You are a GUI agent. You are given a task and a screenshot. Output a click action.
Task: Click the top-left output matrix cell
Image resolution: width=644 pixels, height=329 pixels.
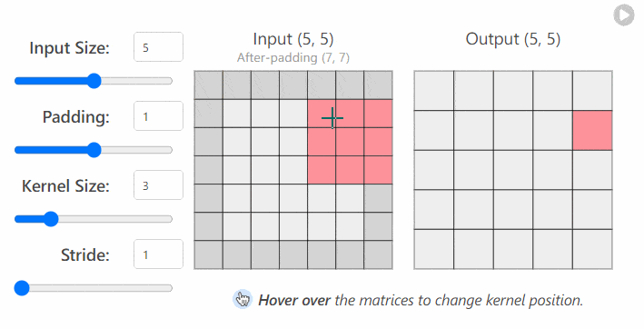[433, 91]
